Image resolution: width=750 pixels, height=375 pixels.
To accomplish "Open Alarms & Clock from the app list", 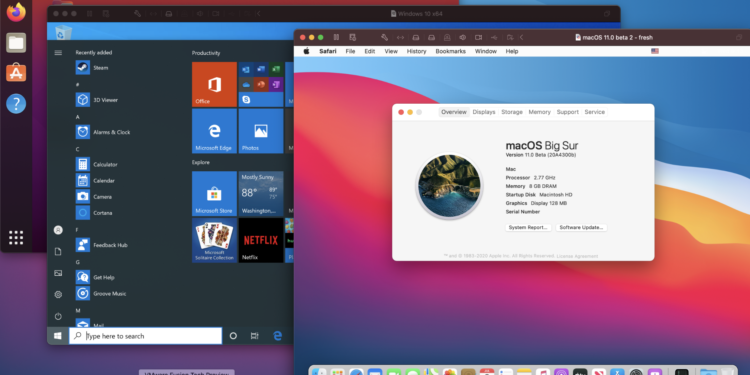I will click(x=103, y=132).
